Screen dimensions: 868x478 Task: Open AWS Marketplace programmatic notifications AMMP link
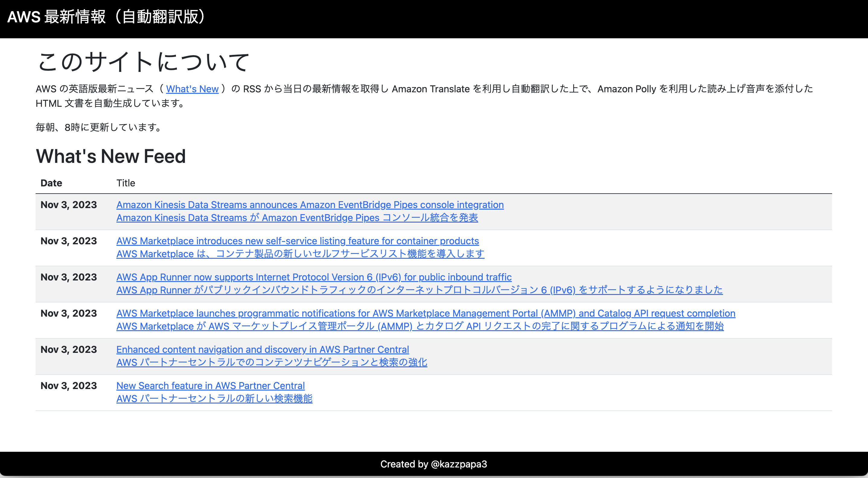[x=426, y=313]
